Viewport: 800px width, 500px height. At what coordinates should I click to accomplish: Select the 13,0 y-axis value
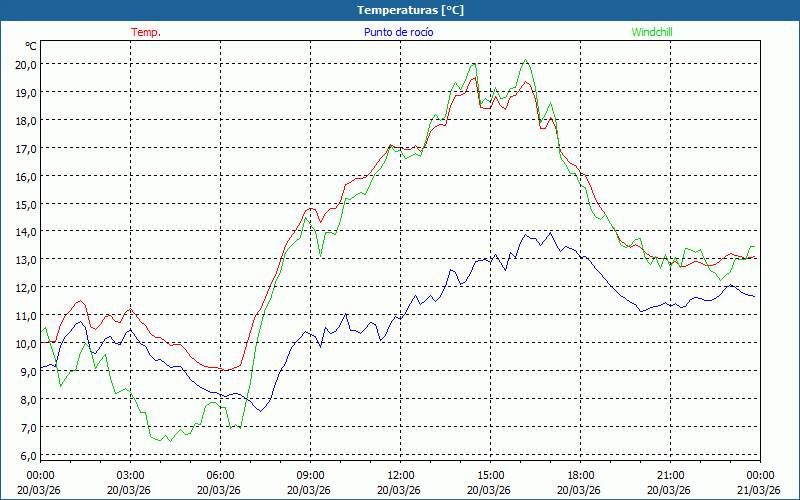pos(25,260)
